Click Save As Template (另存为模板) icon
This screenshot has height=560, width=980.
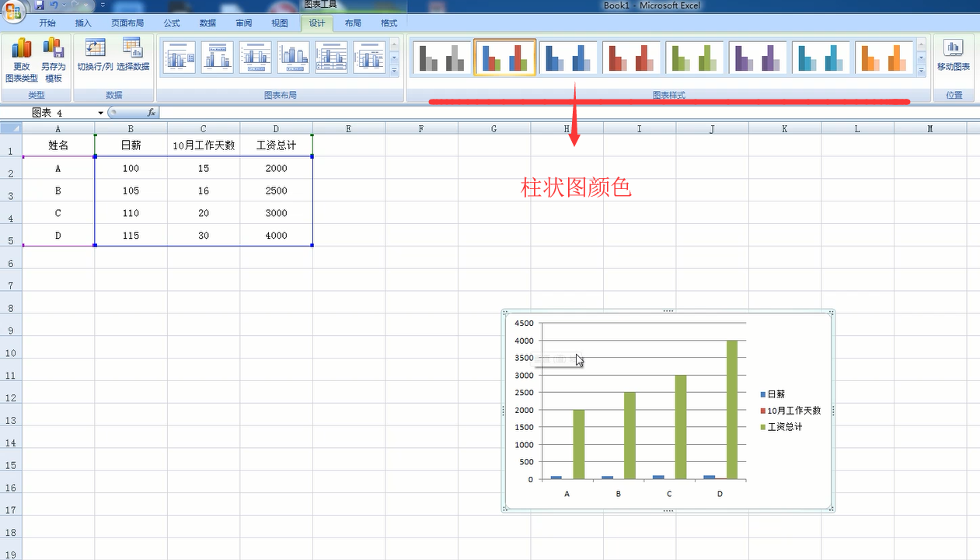pyautogui.click(x=53, y=59)
